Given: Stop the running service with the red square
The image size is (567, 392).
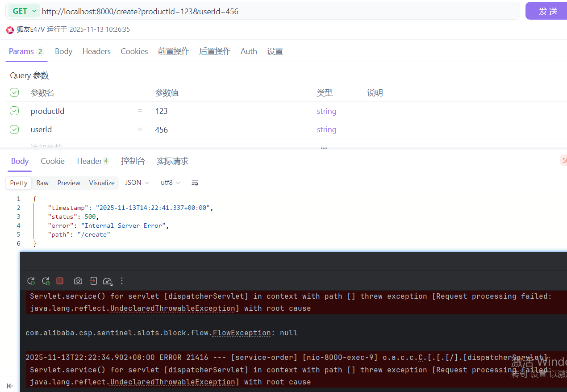Looking at the screenshot, I should click(x=60, y=281).
